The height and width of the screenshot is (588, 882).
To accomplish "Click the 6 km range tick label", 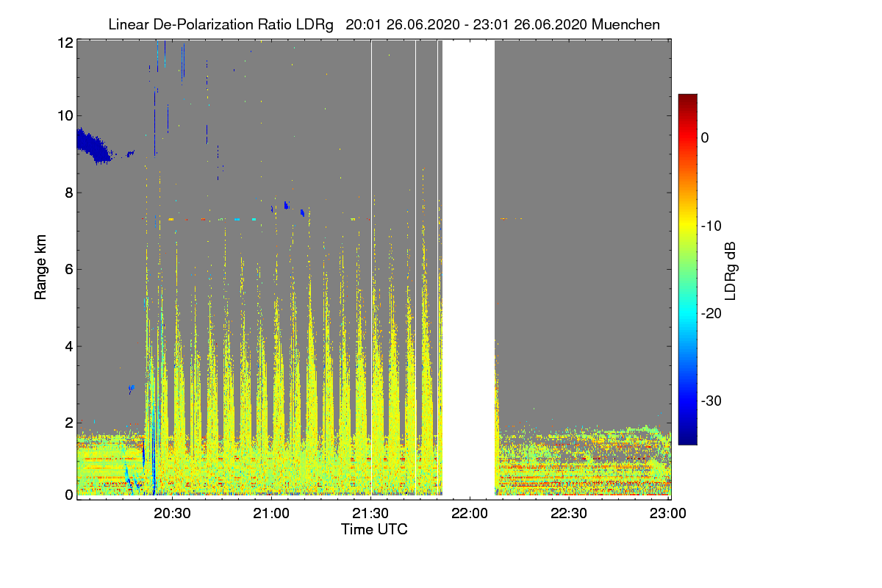I will [x=69, y=269].
